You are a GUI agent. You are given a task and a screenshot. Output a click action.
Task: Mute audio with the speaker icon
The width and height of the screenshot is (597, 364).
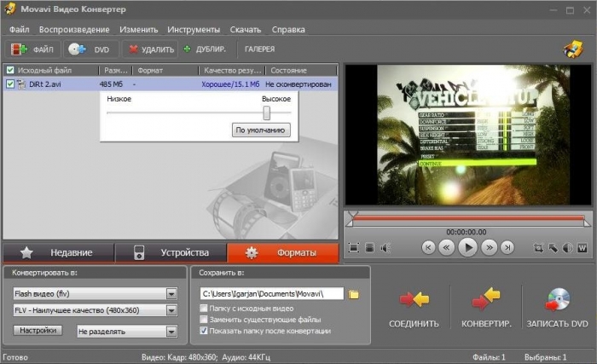point(385,248)
